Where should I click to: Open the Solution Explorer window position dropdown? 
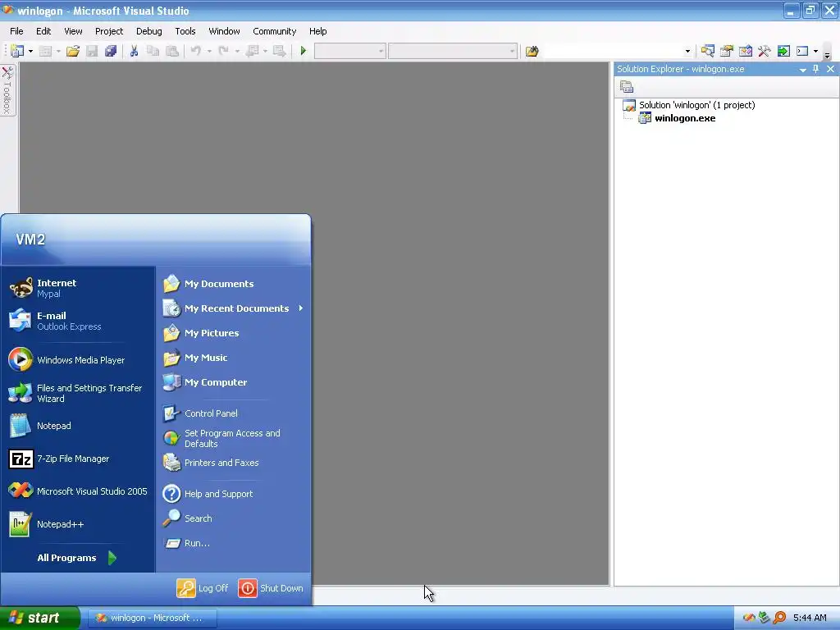tap(802, 70)
